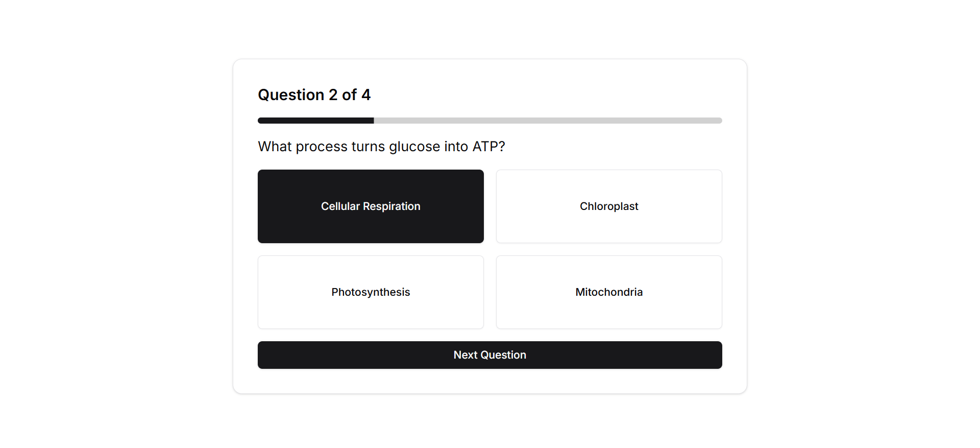Click the bottom-left Photosynthesis card
980x448 pixels.
pos(371,292)
